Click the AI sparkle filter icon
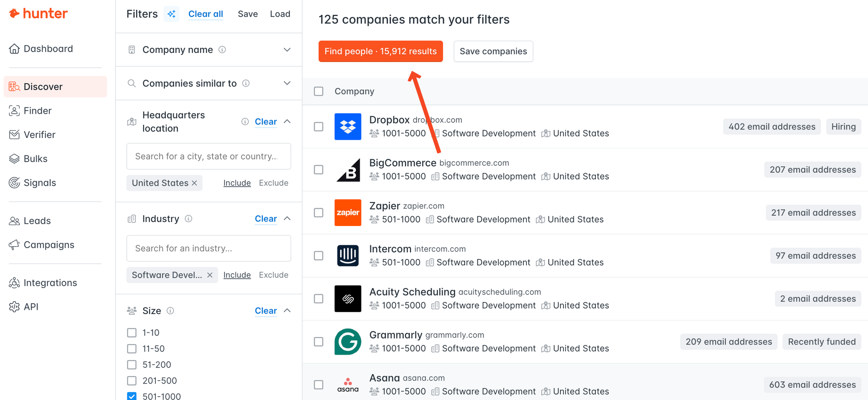Viewport: 868px width, 400px height. click(x=171, y=14)
